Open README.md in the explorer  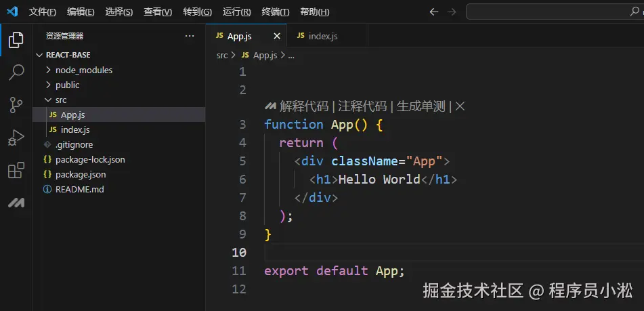click(x=119, y=190)
